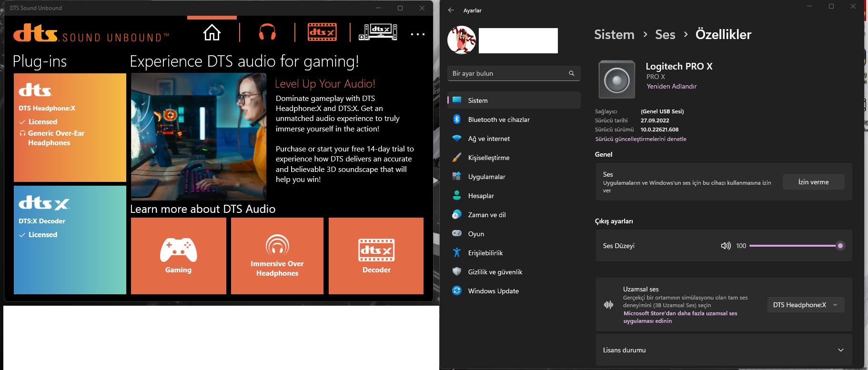The height and width of the screenshot is (370, 868).
Task: Close the DTS Sound Unbound window
Action: click(422, 8)
